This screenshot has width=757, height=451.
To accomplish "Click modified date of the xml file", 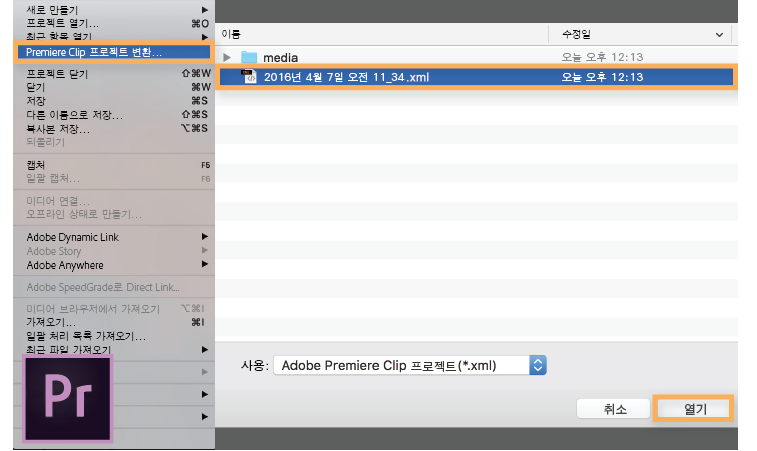I will pos(602,77).
